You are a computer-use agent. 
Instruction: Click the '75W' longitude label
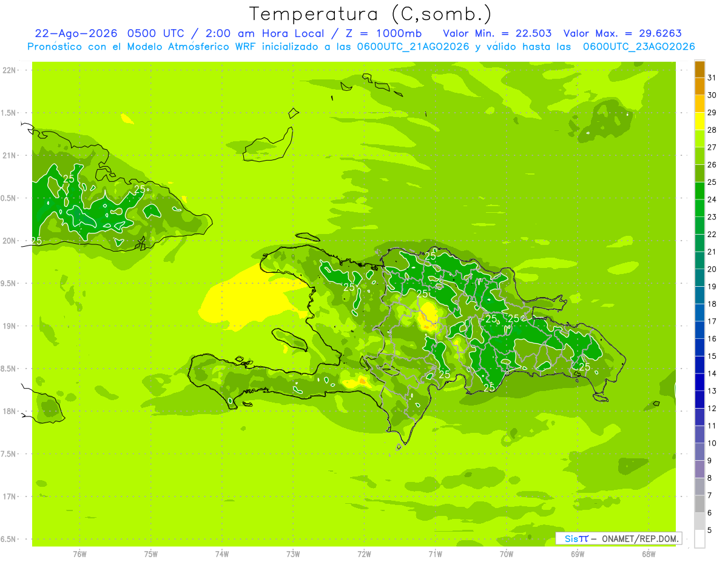pyautogui.click(x=150, y=554)
